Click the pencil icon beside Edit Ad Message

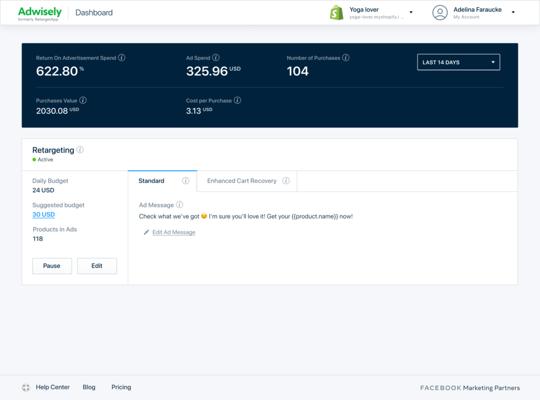[146, 232]
